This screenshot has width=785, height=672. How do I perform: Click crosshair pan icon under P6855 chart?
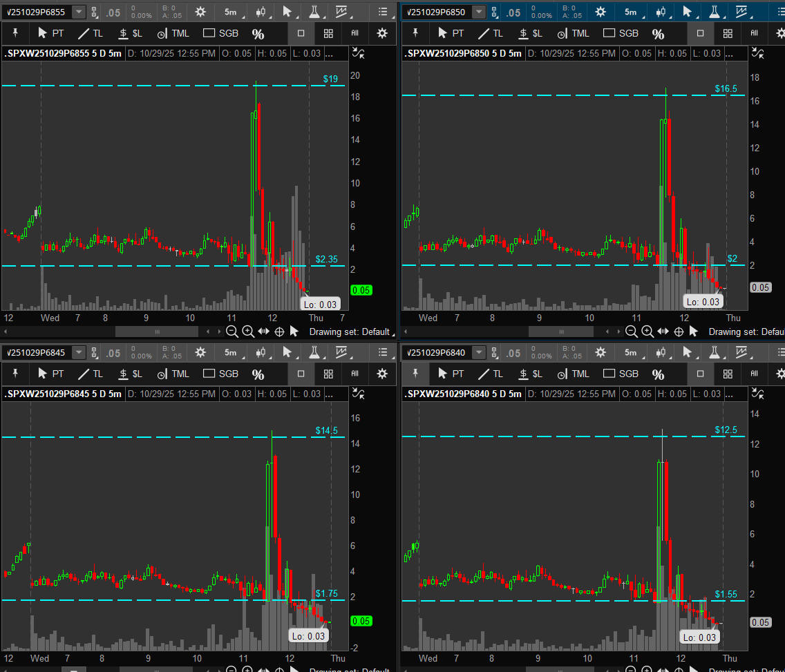click(279, 332)
